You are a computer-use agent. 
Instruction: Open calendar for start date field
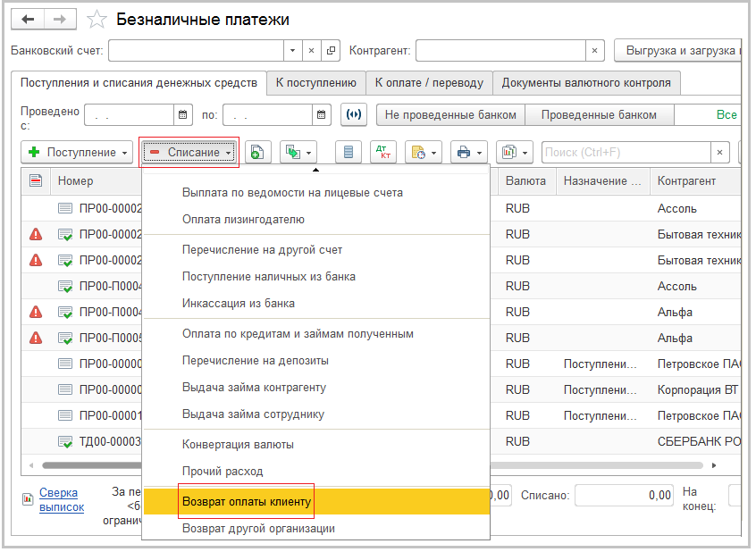point(183,114)
